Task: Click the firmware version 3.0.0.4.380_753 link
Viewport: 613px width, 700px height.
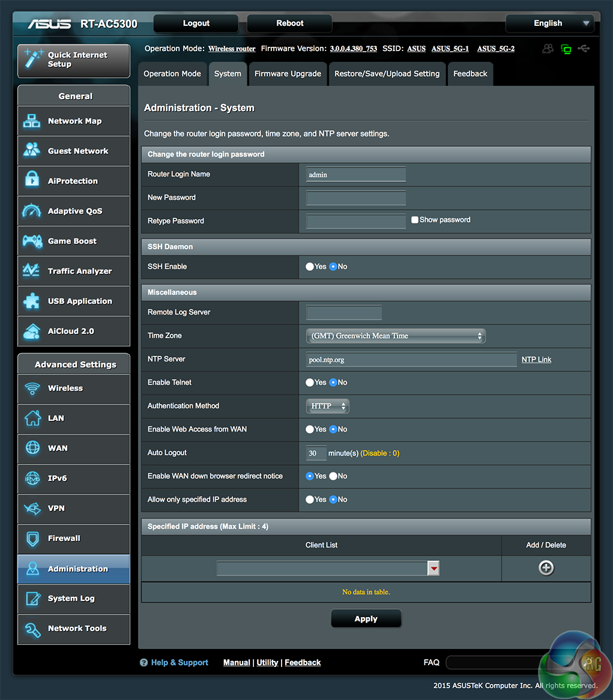Action: (354, 49)
